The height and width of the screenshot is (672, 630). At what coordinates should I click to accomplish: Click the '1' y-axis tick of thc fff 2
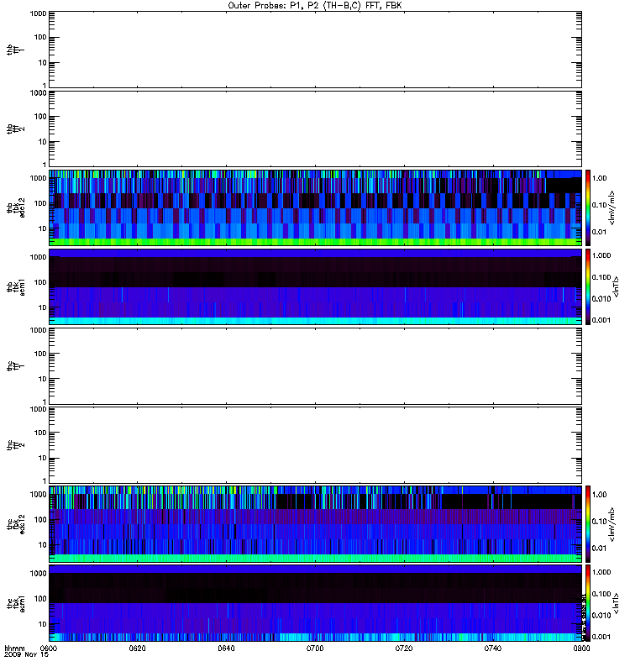point(45,480)
